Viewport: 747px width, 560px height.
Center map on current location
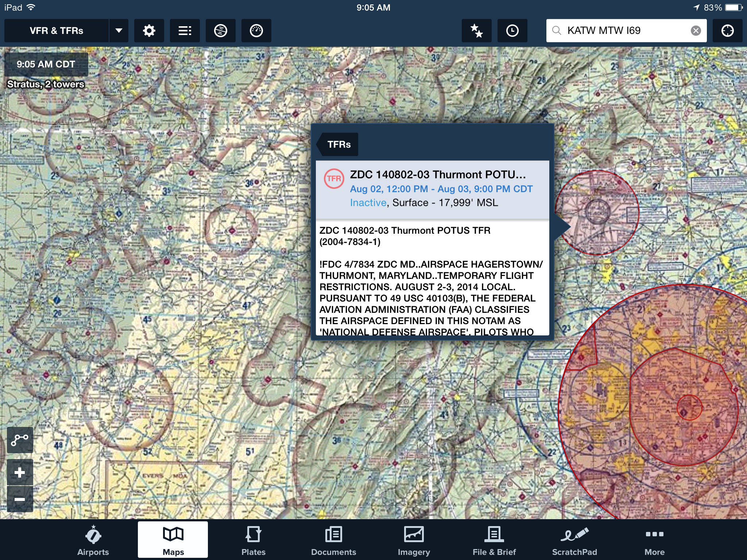pyautogui.click(x=727, y=31)
